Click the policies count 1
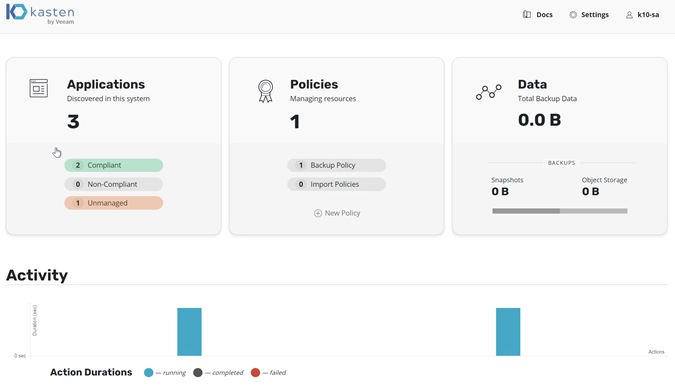This screenshot has width=675, height=391. pos(295,121)
